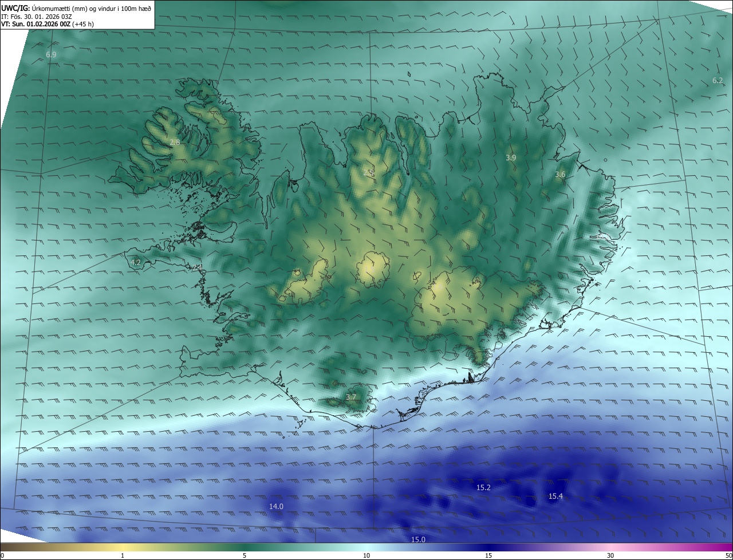733x560 pixels.
Task: Click the 6.2 precipitation value label
Action: pos(718,81)
